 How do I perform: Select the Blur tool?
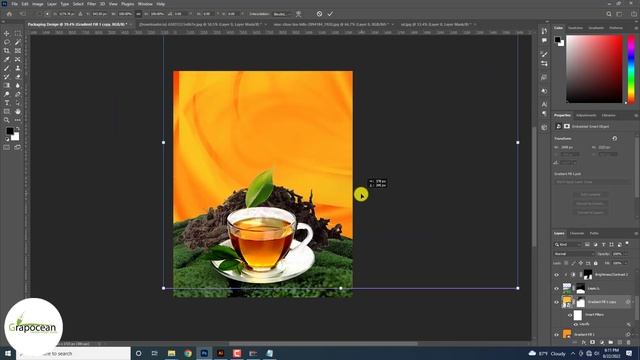[18, 85]
